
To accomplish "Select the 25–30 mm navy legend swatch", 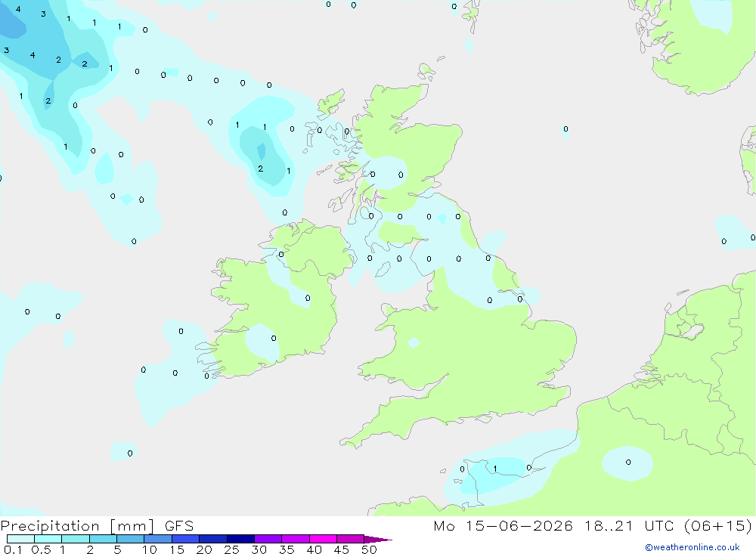I will pyautogui.click(x=240, y=539).
